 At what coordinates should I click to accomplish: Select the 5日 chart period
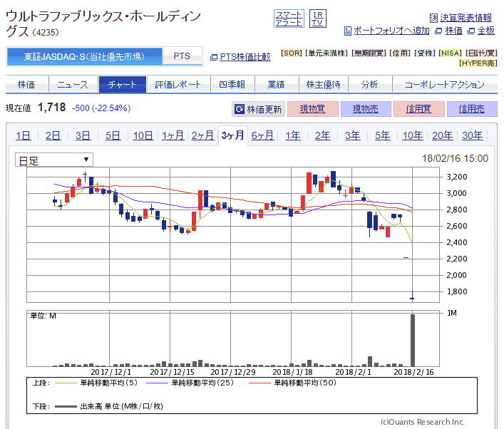pos(113,135)
